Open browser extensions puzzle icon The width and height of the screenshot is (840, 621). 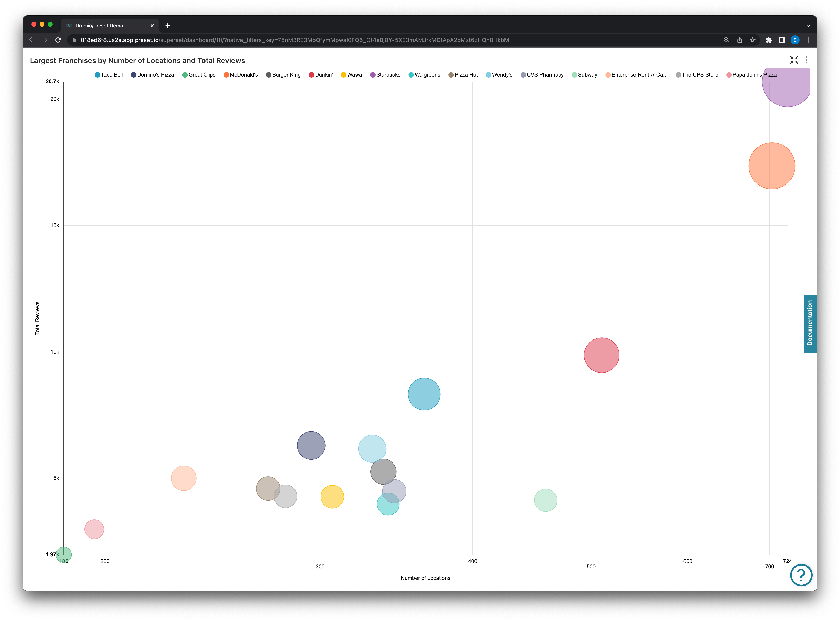[x=769, y=40]
